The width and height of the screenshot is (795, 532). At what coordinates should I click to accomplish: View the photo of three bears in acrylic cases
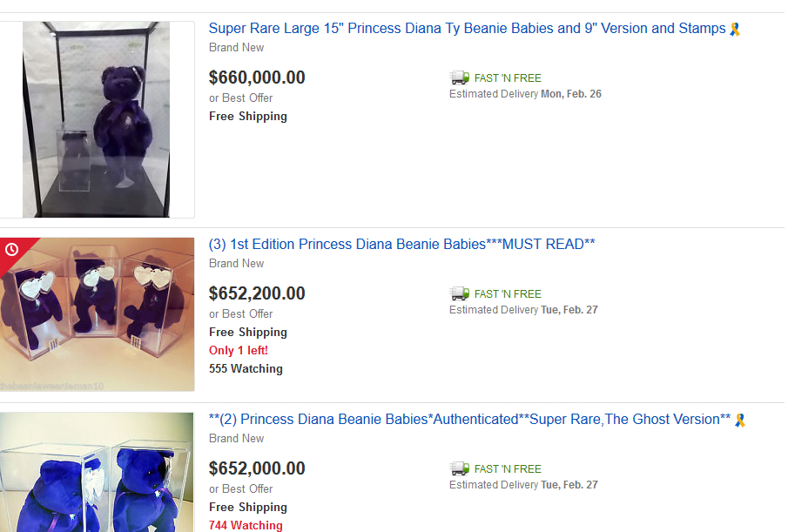click(97, 314)
